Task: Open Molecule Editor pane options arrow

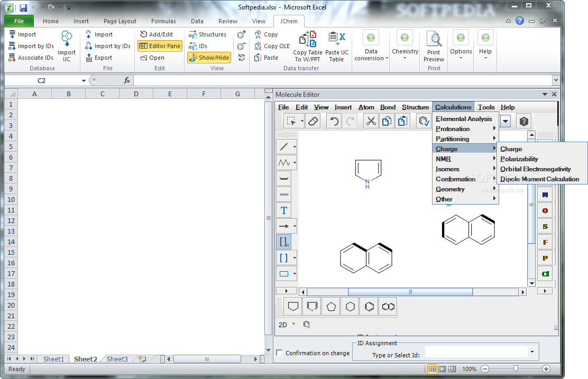Action: 545,95
